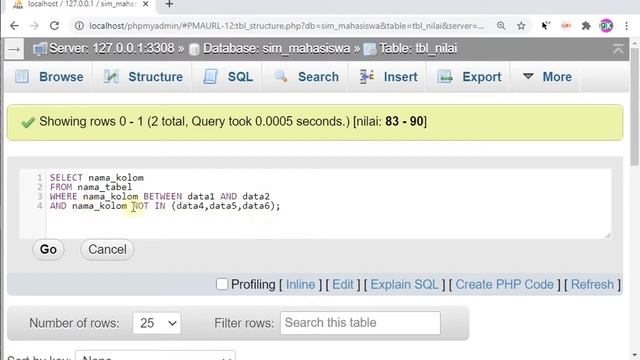Click inside the SQL query editor
This screenshot has height=360, width=640.
point(315,203)
